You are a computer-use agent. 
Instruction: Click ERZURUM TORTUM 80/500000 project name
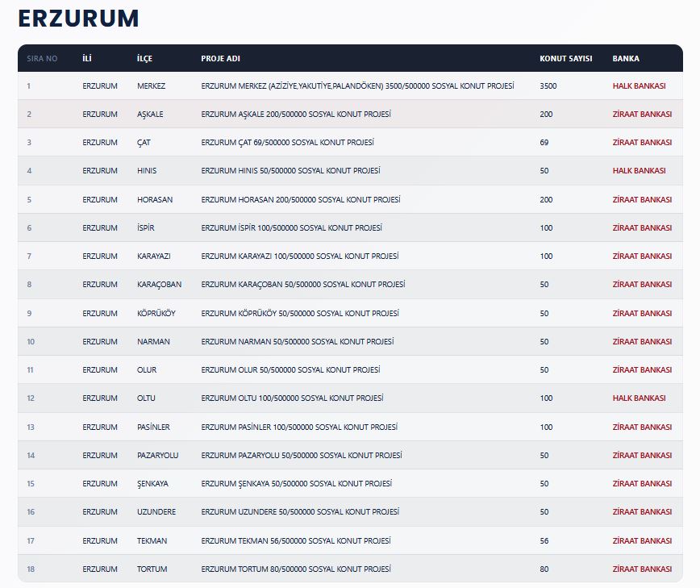tap(295, 569)
